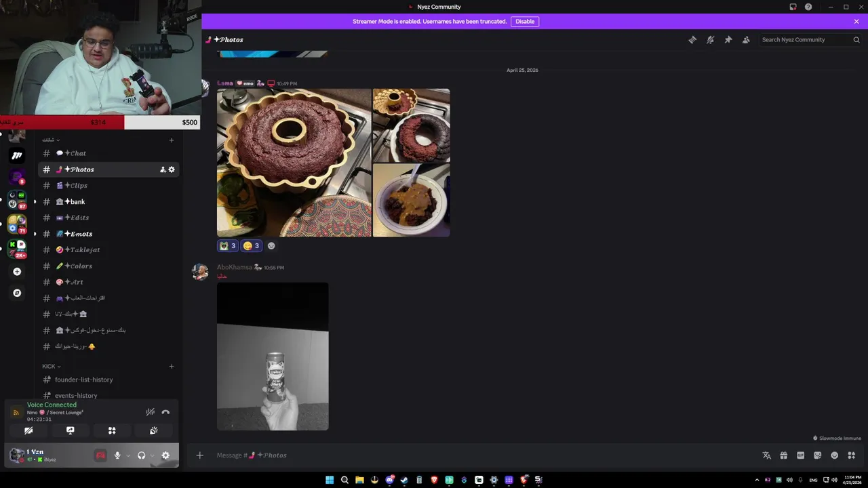The width and height of the screenshot is (868, 488).
Task: Attach a file with message plus button
Action: point(199,455)
